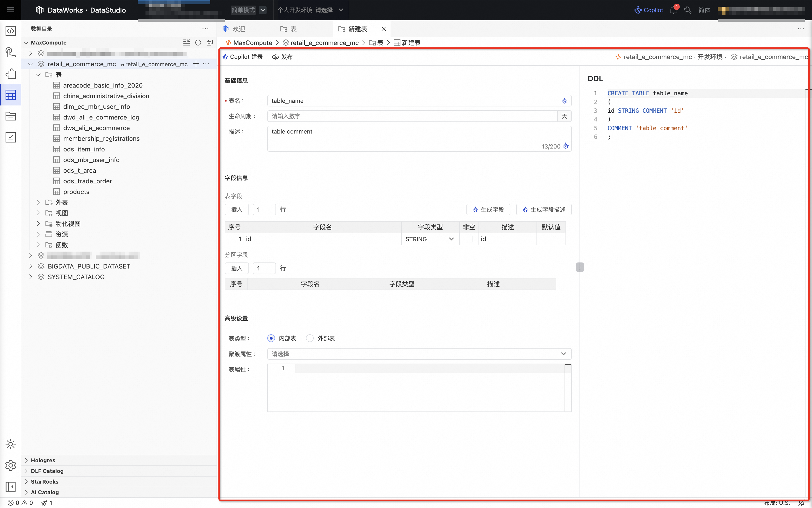Toggle the theme brightness sun icon
Viewport: 812px width, 508px height.
coord(10,444)
